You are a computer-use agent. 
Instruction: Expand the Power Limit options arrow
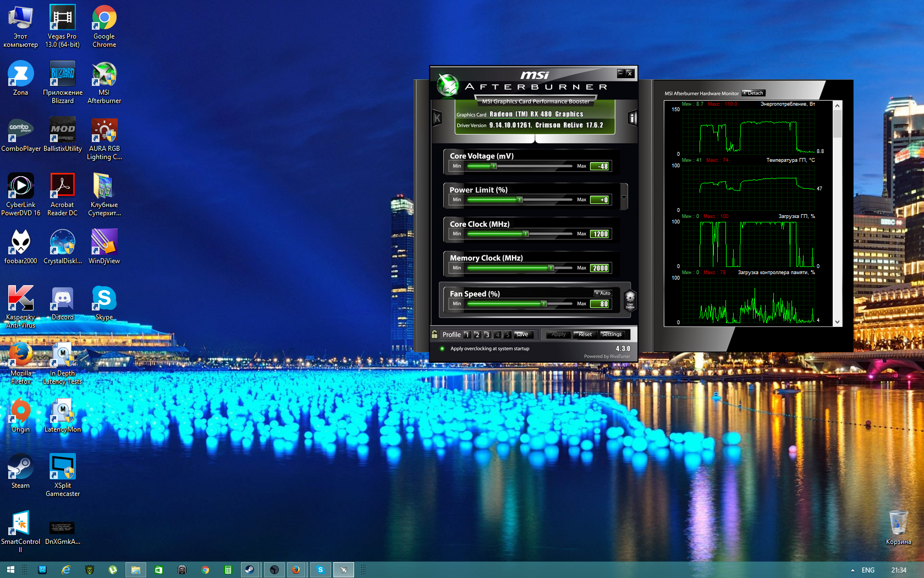(624, 197)
